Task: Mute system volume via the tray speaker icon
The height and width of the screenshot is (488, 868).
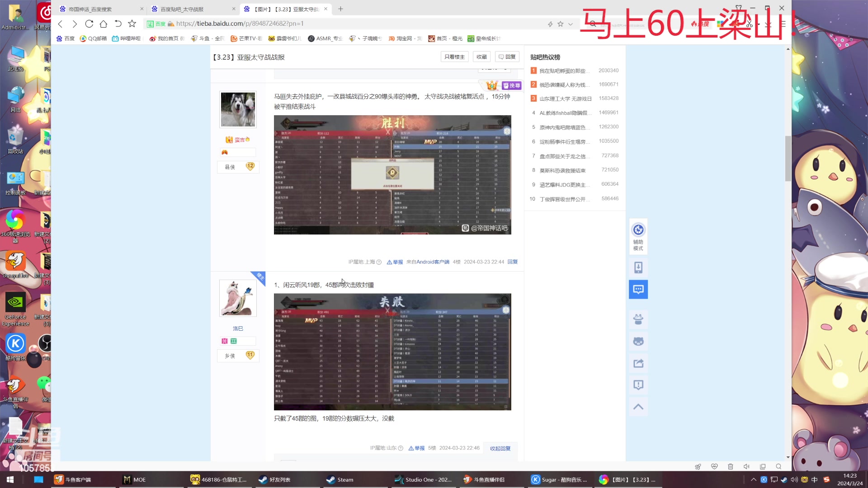Action: coord(794,479)
